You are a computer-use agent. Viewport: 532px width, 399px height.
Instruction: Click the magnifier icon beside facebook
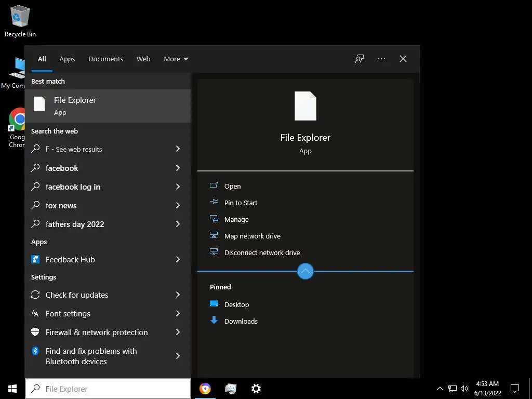pos(35,168)
